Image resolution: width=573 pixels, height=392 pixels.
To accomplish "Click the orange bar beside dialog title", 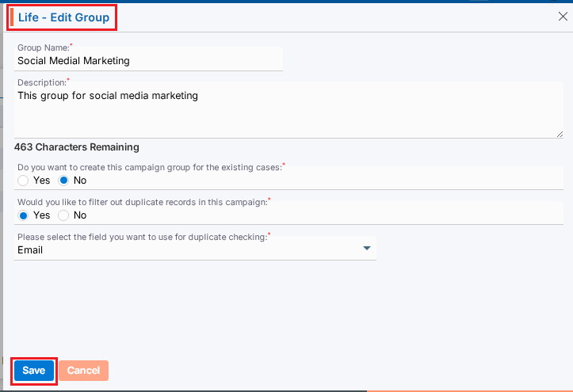I will [12, 17].
